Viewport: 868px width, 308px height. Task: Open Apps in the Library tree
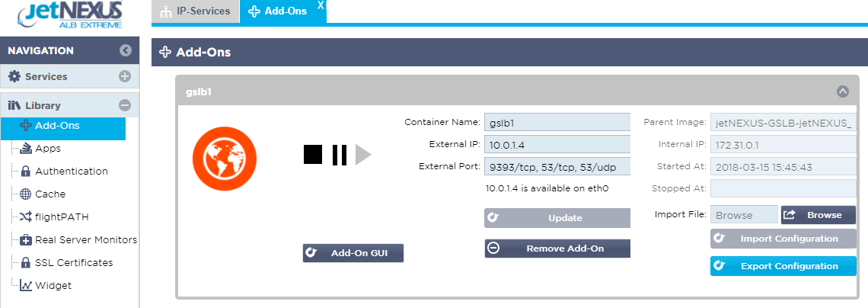48,149
